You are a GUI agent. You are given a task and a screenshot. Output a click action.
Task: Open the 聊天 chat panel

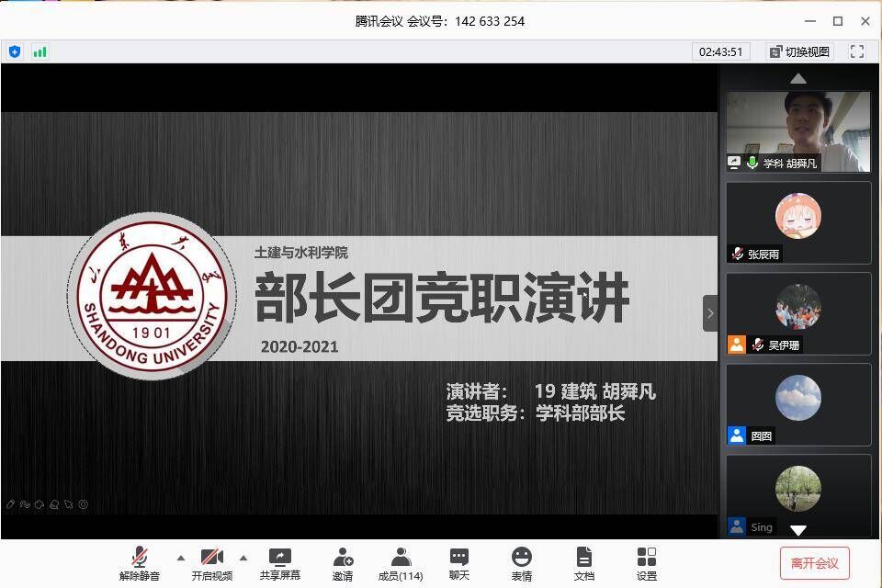[x=459, y=562]
